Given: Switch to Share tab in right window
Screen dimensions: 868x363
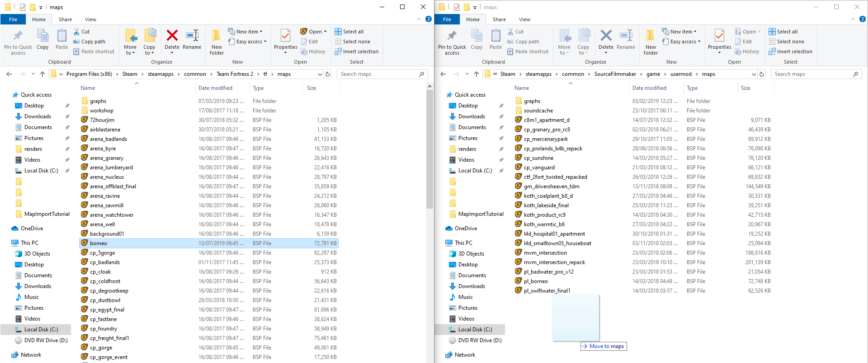Looking at the screenshot, I should coord(499,19).
